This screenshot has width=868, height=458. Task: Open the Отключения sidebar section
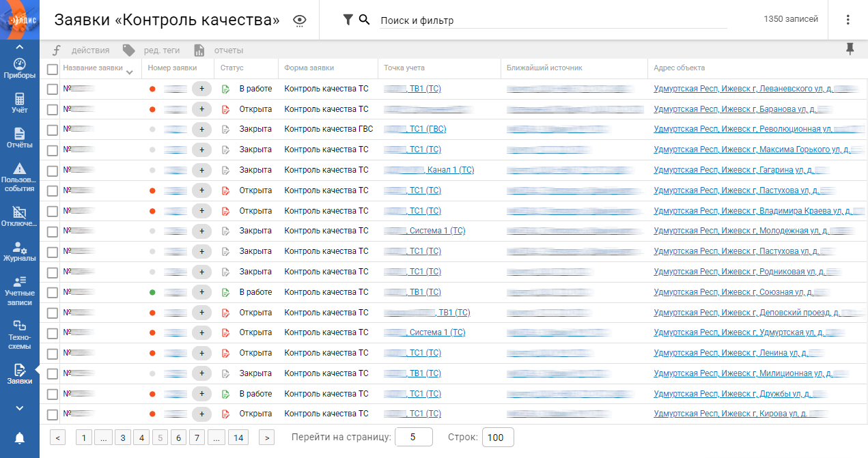click(x=19, y=217)
